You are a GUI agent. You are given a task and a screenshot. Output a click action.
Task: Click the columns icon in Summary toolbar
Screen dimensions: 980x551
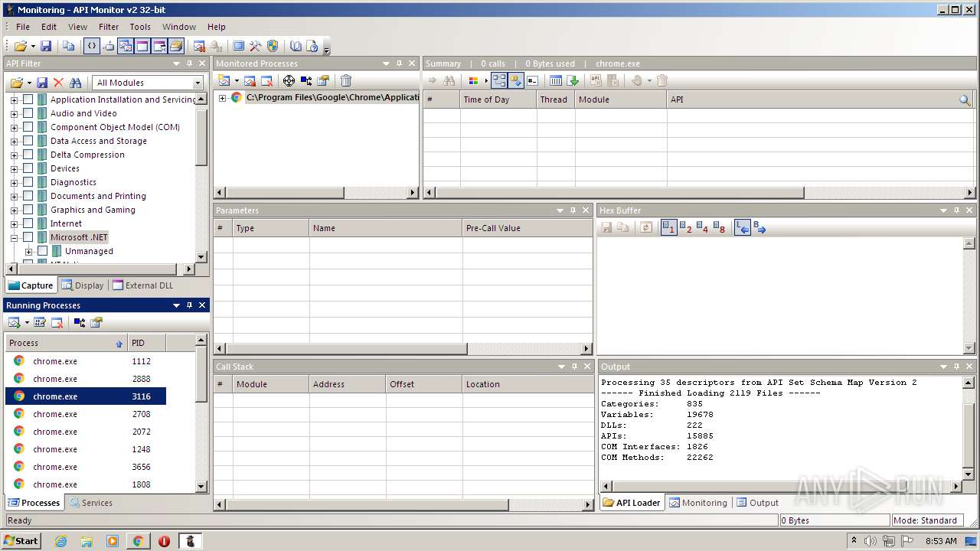click(x=556, y=80)
